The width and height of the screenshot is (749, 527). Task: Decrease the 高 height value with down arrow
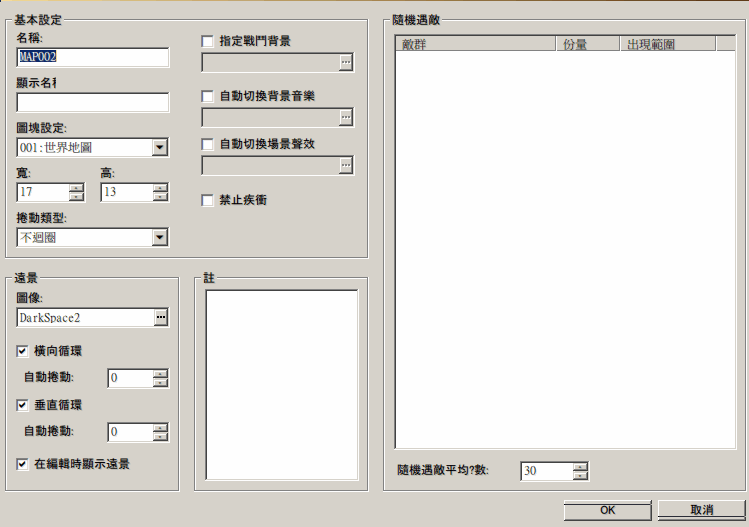pos(160,196)
